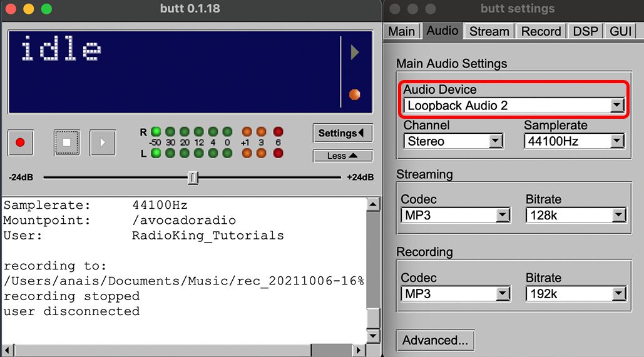Viewport: 644px width, 357px height.
Task: Click the play/start streaming button
Action: (x=103, y=143)
